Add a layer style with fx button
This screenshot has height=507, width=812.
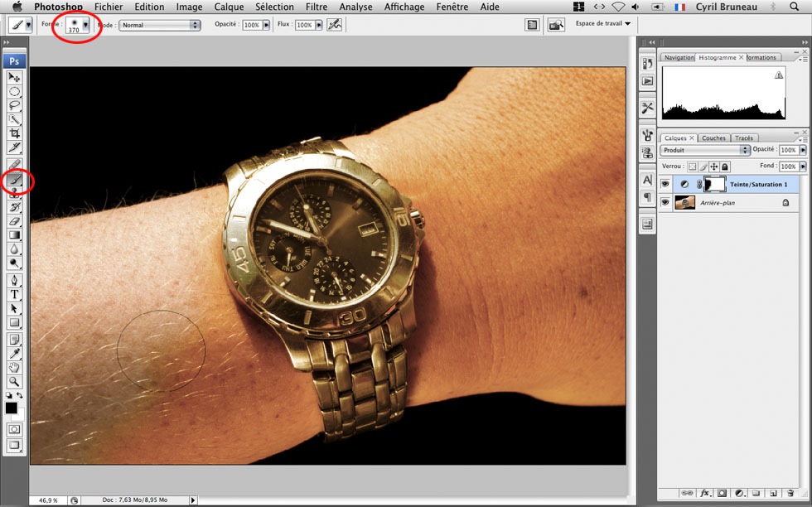coord(705,493)
